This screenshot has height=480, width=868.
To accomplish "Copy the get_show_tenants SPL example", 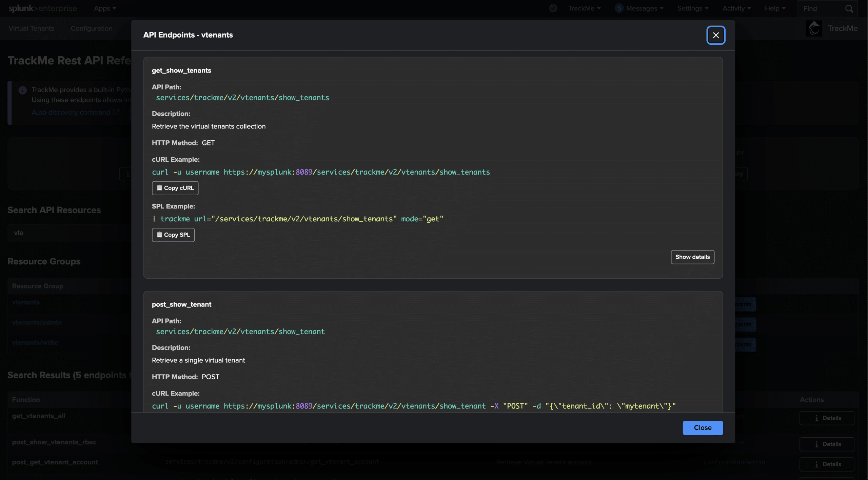I will coord(173,235).
